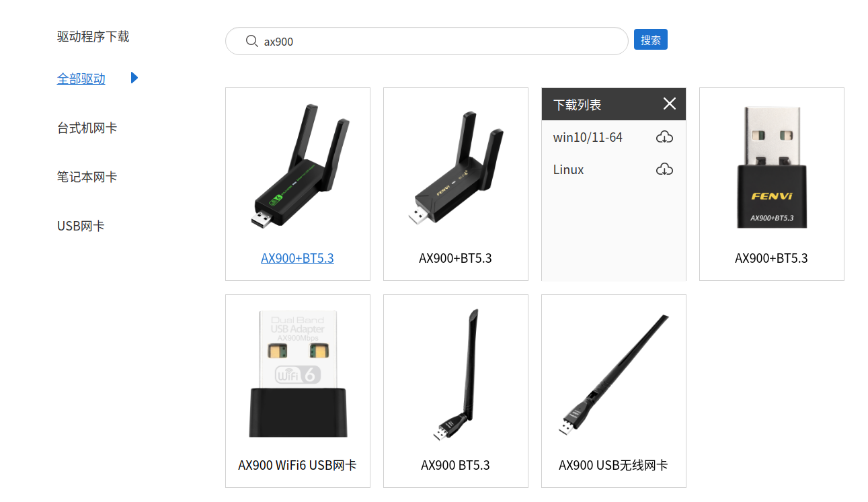This screenshot has height=502, width=868.
Task: Click the FENVI dual-antenna adapter image
Action: 457,169
